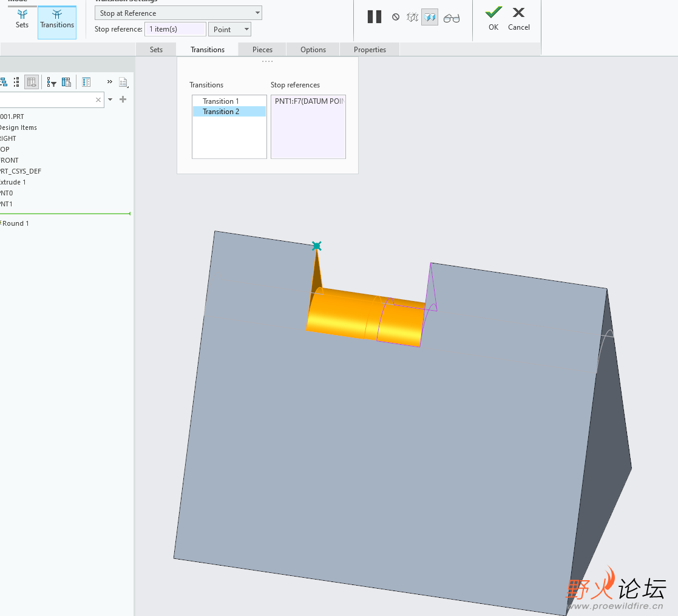Expand more tree toolbar options chevron
This screenshot has width=678, height=616.
coord(110,82)
